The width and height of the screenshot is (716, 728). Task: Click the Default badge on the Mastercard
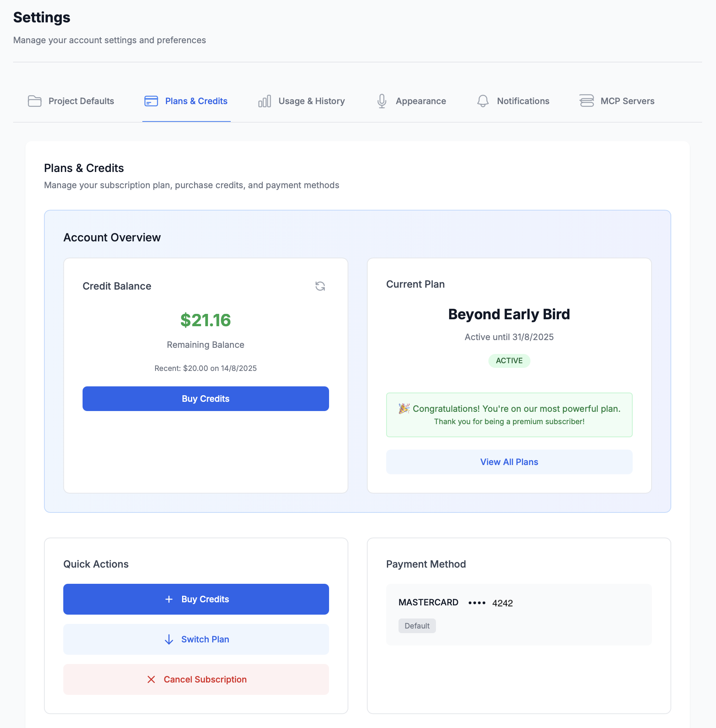coord(417,625)
